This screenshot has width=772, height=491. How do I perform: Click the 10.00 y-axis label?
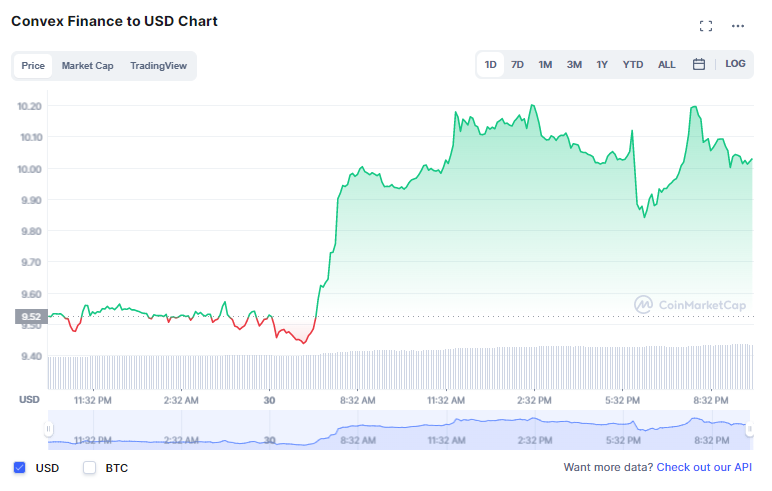pos(30,169)
